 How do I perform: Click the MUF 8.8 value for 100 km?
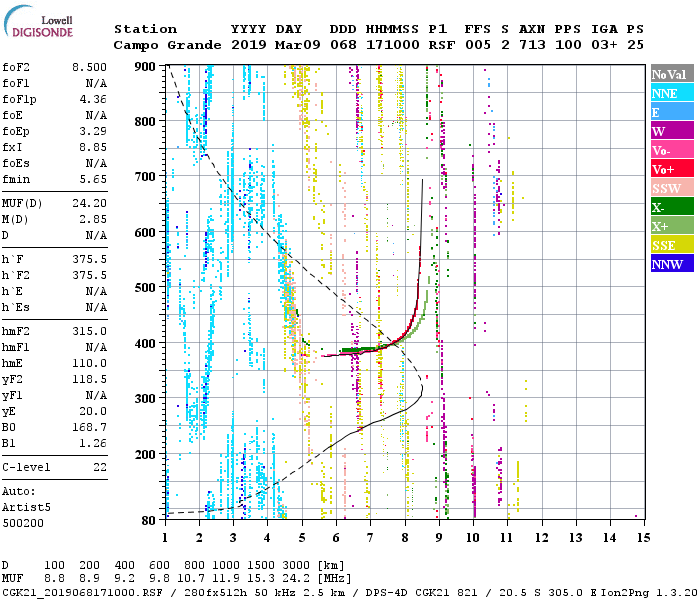click(54, 579)
